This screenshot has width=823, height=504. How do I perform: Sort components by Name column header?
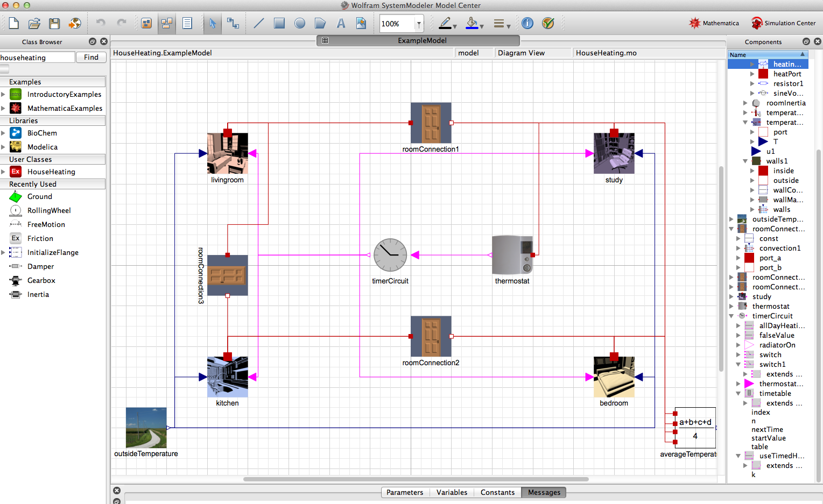coord(768,55)
